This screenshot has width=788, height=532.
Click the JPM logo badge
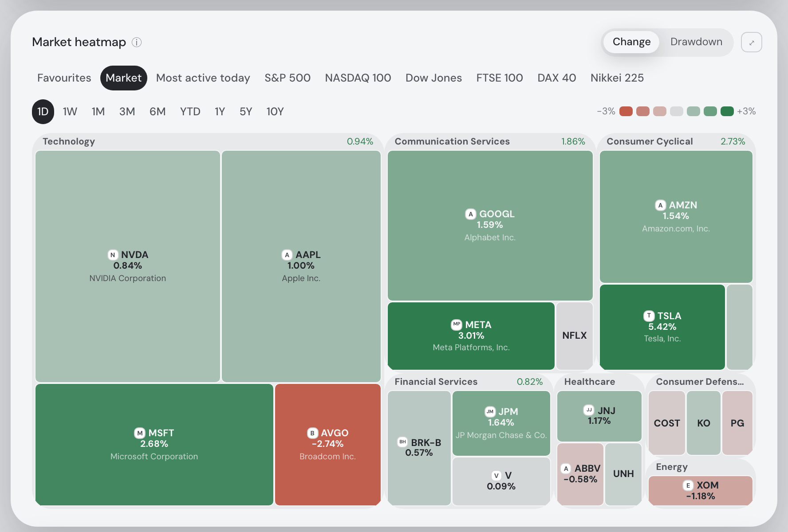coord(490,411)
